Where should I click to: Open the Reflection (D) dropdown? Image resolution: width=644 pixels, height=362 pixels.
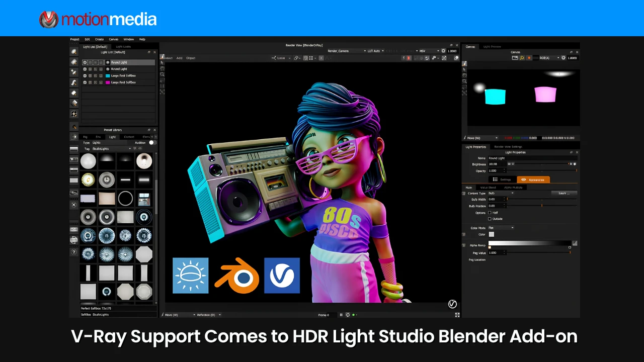[209, 315]
